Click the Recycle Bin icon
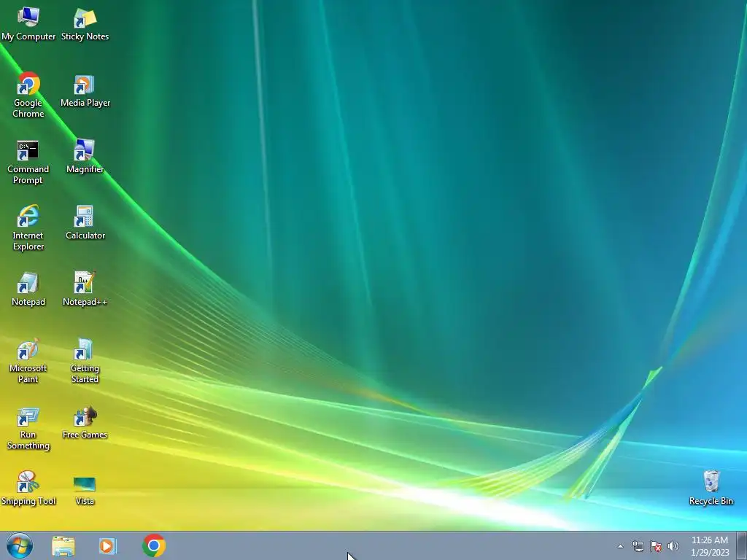The height and width of the screenshot is (560, 747). click(711, 488)
